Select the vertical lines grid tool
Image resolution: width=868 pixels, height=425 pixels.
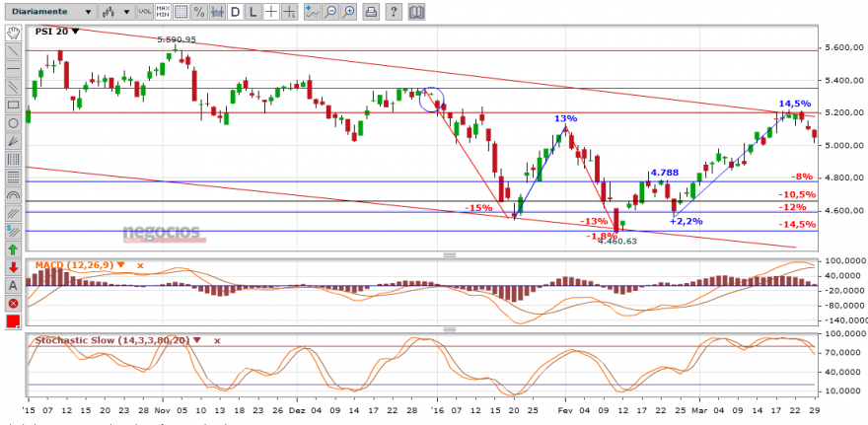(x=13, y=159)
